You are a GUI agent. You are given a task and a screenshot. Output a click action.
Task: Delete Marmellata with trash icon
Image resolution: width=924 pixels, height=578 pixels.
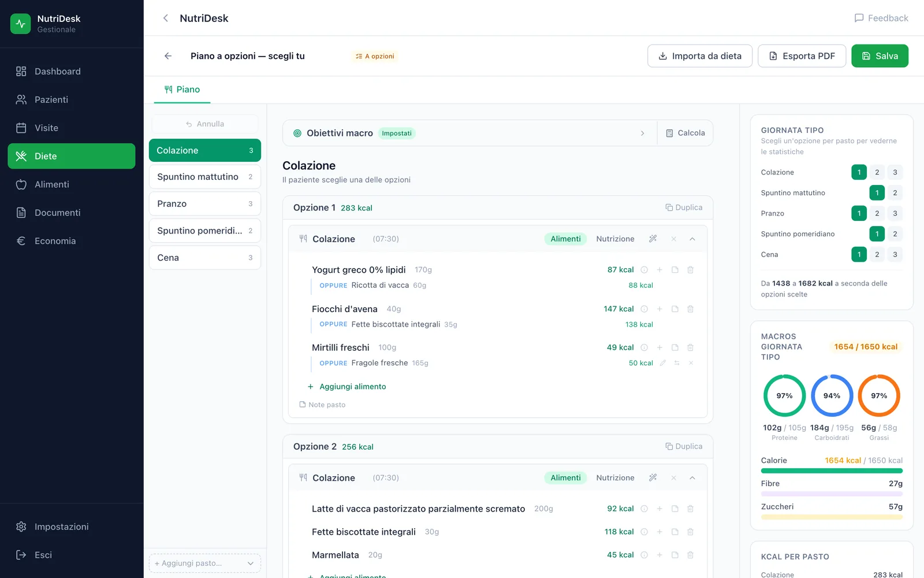point(690,555)
